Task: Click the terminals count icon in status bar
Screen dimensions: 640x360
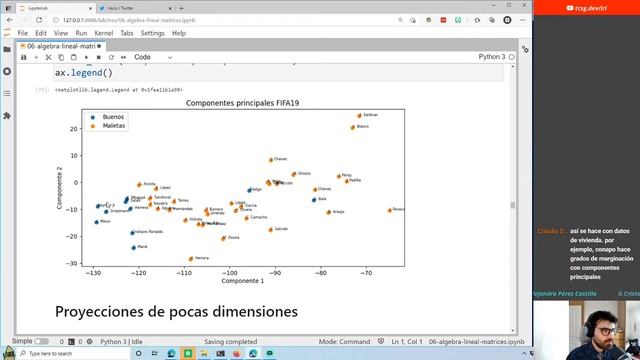Action: point(71,342)
